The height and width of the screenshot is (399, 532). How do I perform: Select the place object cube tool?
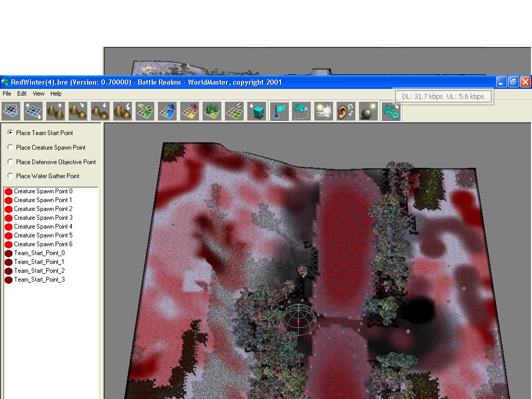point(257,111)
